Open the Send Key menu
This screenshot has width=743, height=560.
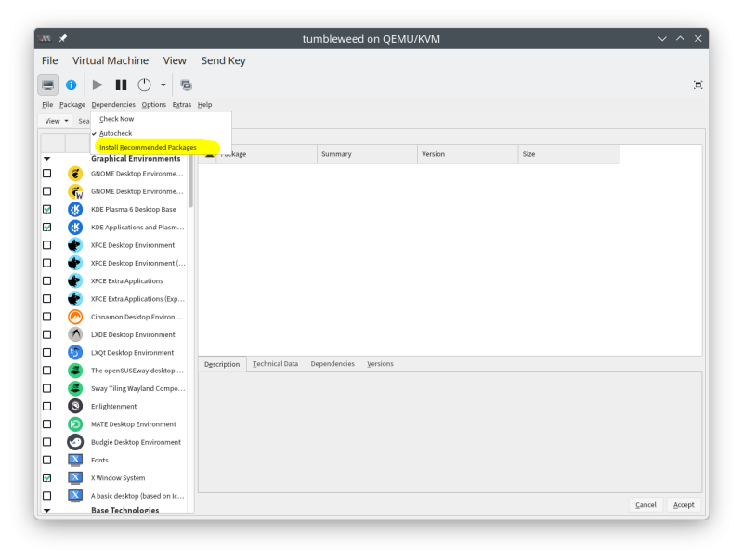pos(223,60)
